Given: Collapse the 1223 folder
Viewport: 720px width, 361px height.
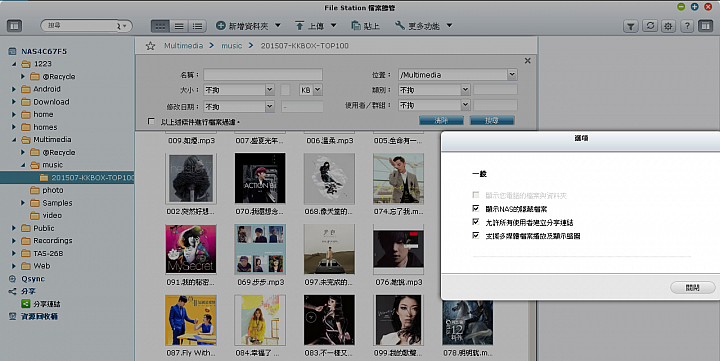Looking at the screenshot, I should click(14, 64).
